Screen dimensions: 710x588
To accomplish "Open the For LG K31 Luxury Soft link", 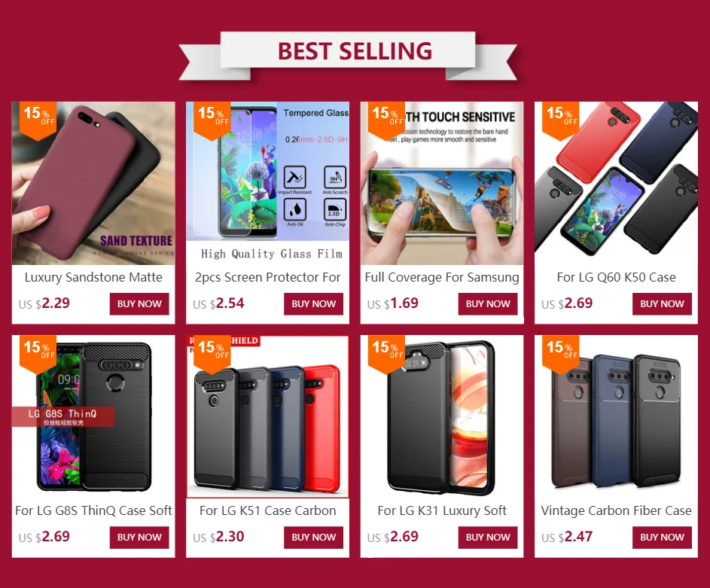I will coord(442,510).
